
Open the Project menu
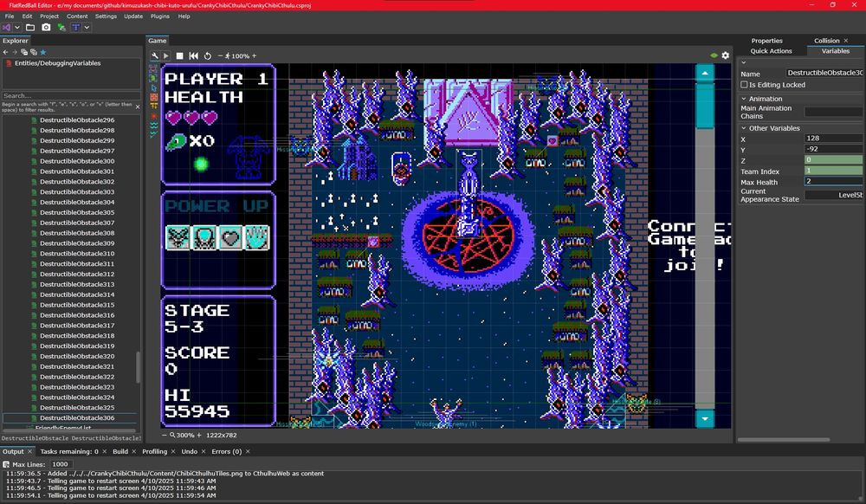click(x=49, y=16)
